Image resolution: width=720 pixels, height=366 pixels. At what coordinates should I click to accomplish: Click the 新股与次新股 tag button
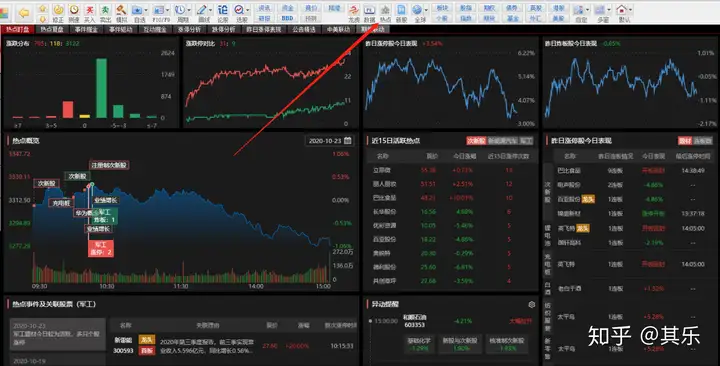(460, 344)
